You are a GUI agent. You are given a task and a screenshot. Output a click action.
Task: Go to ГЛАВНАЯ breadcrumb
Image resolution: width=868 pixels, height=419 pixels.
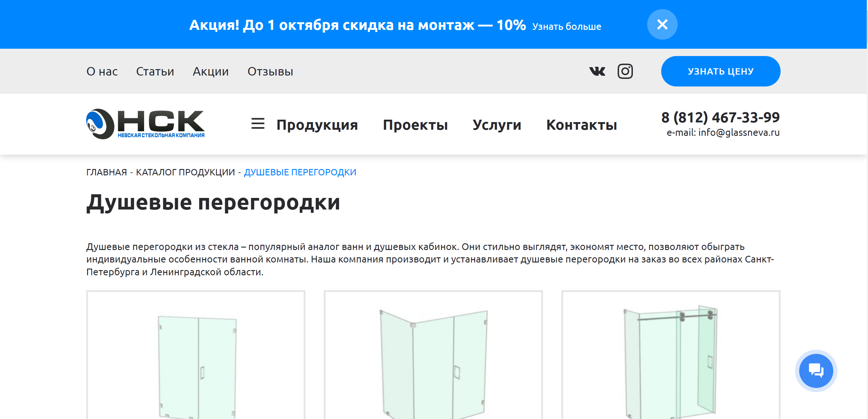107,172
